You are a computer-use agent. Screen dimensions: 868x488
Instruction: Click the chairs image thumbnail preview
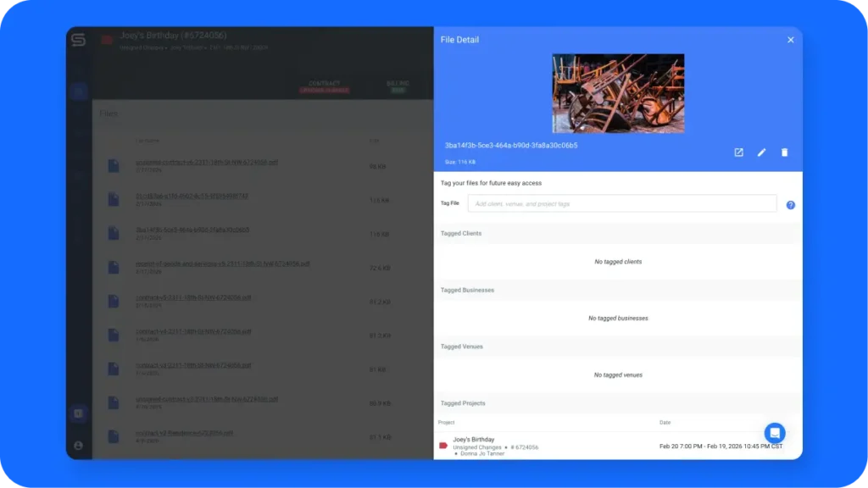coord(618,93)
